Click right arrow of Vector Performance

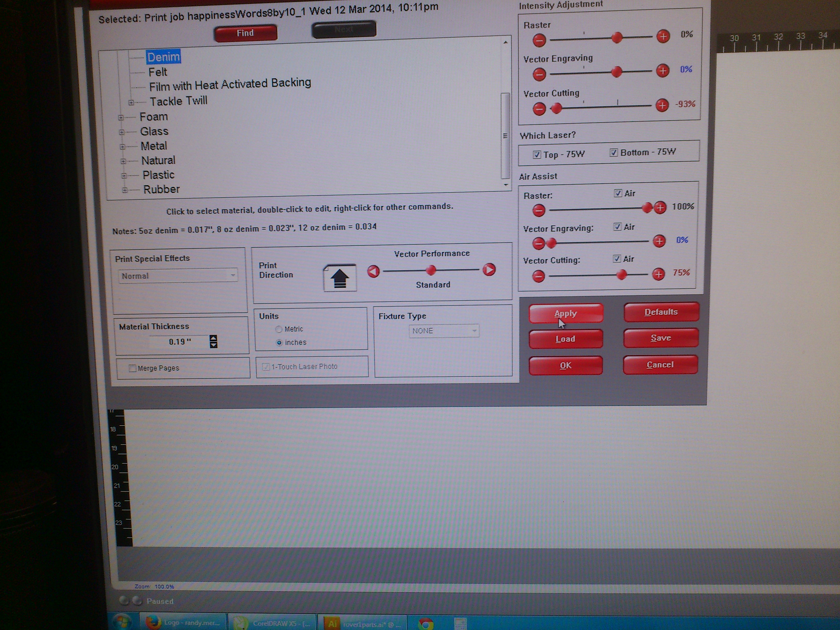tap(489, 270)
